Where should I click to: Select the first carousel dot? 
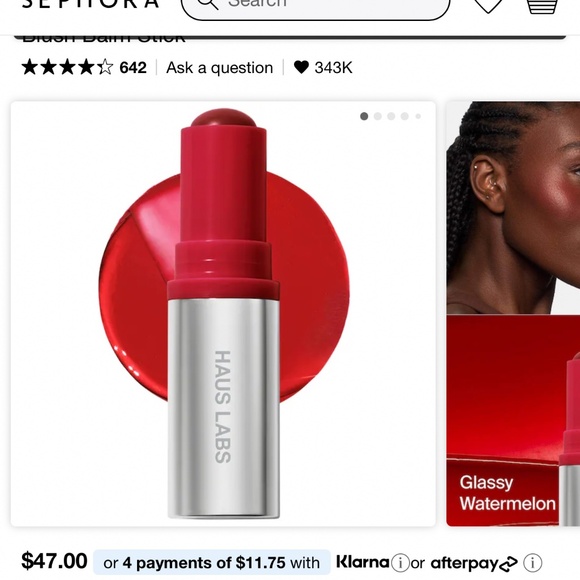(x=364, y=116)
